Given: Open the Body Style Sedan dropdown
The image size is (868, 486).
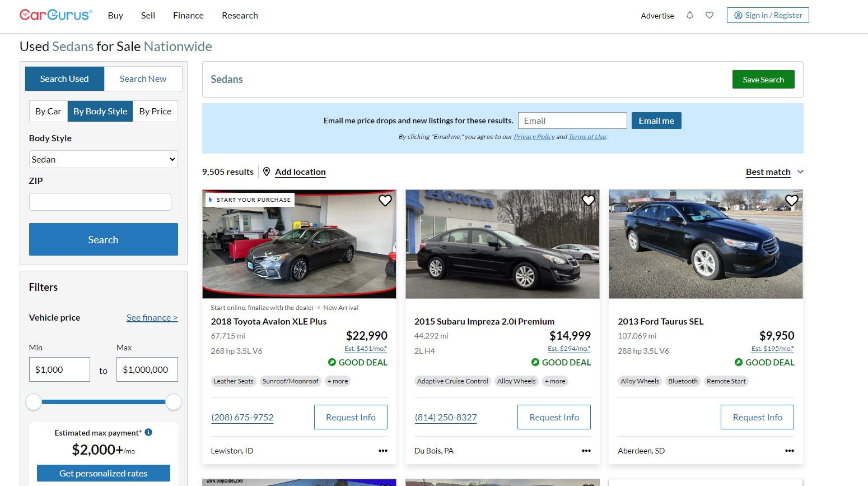Looking at the screenshot, I should pyautogui.click(x=104, y=159).
